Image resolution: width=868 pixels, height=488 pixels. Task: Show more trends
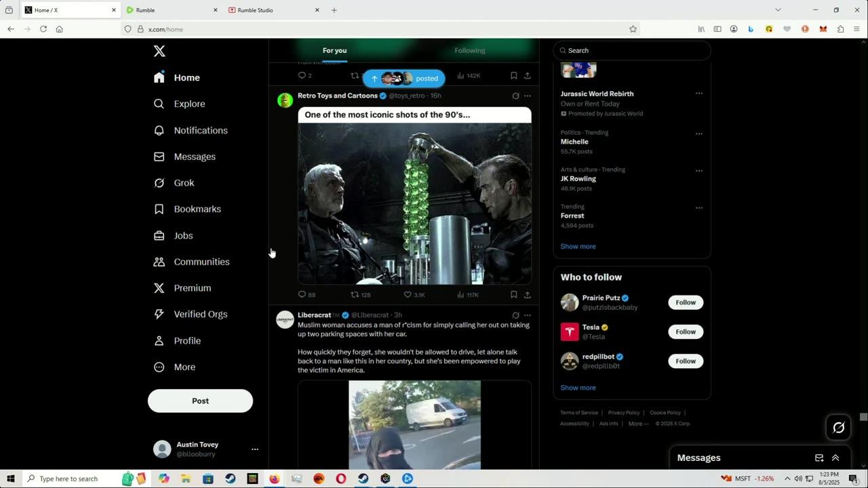click(x=578, y=247)
